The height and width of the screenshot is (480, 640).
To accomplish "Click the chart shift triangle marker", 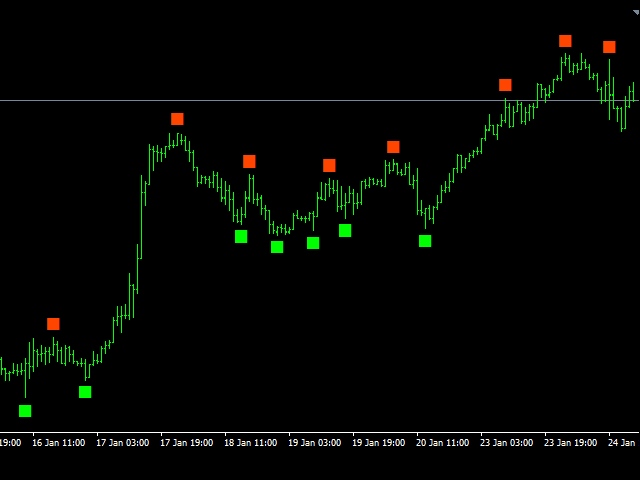I will (x=636, y=13).
